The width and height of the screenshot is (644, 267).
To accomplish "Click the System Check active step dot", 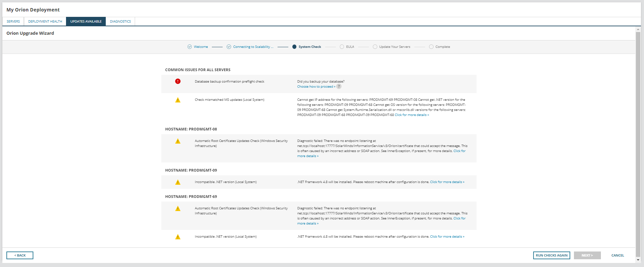I will (x=294, y=47).
